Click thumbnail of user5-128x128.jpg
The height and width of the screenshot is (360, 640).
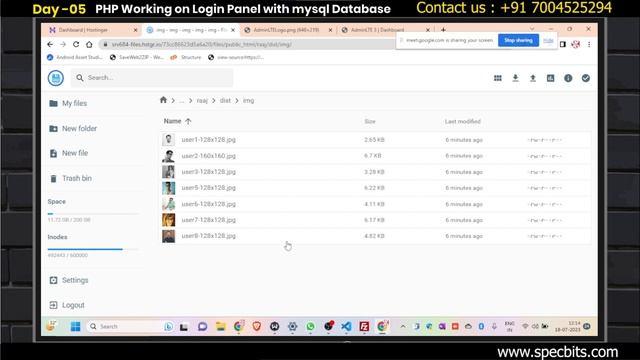(x=169, y=188)
